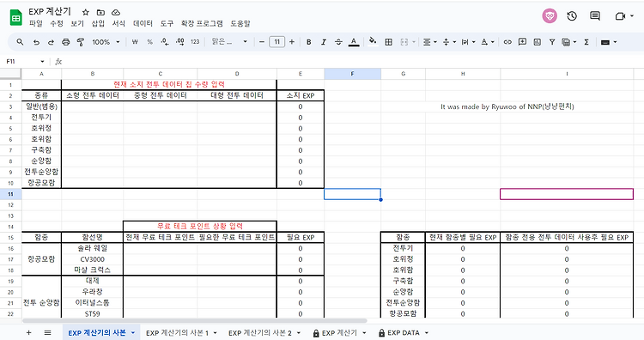The image size is (644, 340).
Task: Open the zoom 100% dropdown
Action: [x=106, y=42]
